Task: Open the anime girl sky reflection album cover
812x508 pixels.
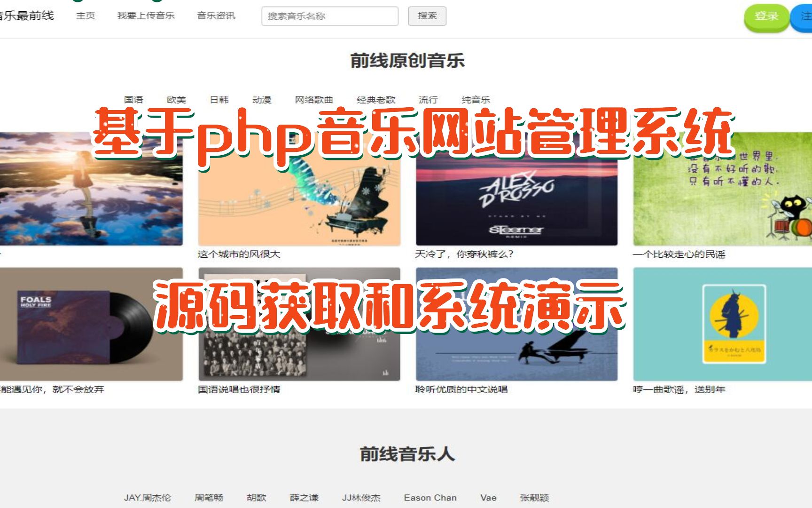Action: coord(91,189)
